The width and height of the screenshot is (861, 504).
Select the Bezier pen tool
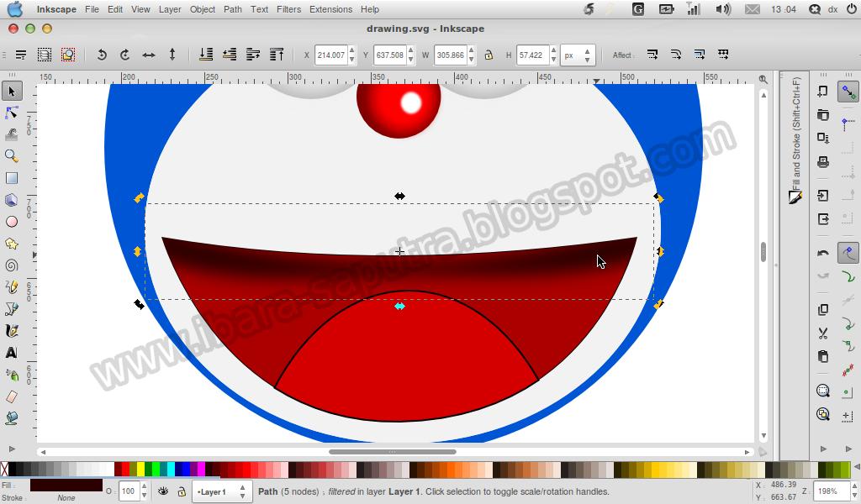[12, 309]
